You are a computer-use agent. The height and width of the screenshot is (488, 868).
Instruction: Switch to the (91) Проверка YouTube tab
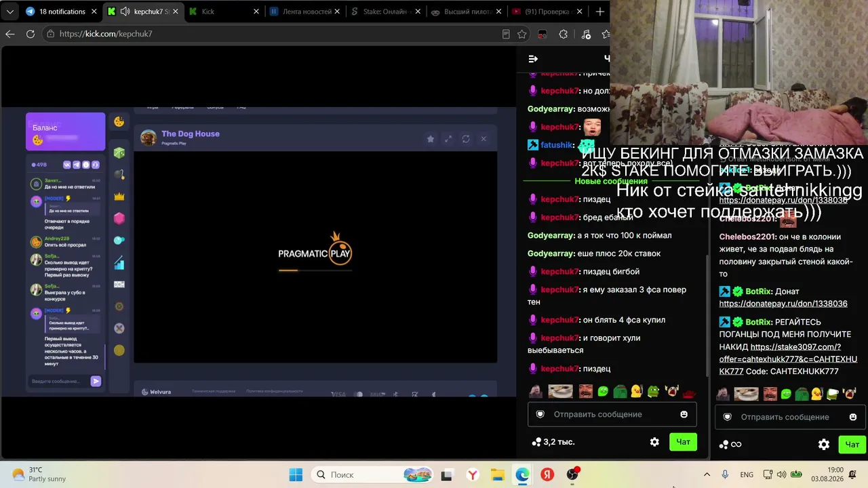point(547,12)
